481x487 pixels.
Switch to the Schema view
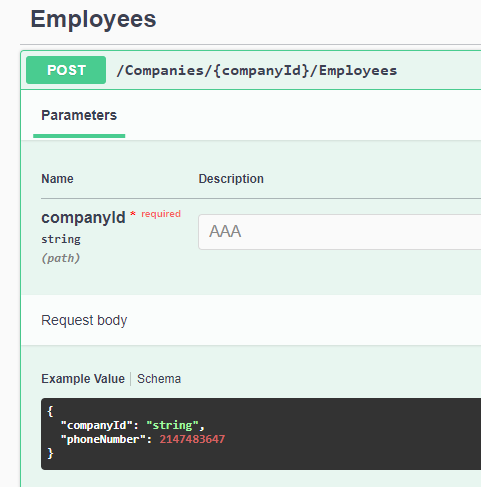[159, 379]
